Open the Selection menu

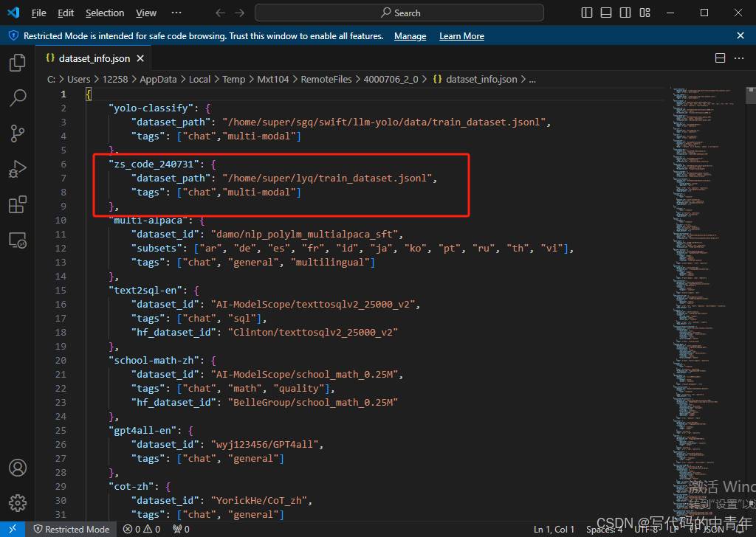105,13
